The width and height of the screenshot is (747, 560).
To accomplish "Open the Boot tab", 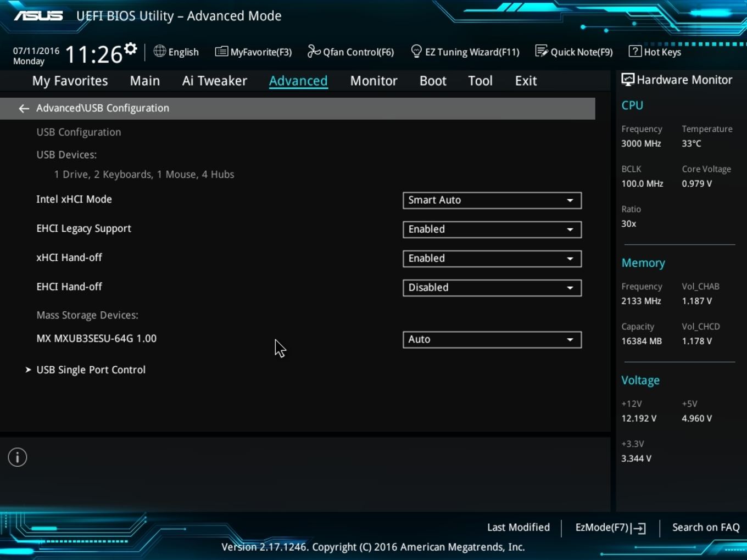I will point(433,81).
